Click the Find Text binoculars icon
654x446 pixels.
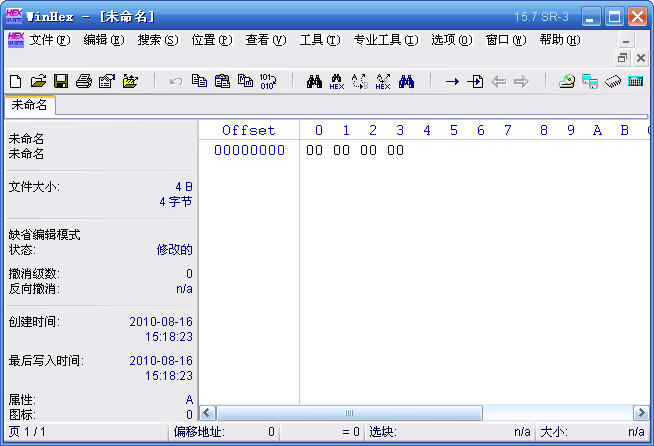tap(314, 82)
